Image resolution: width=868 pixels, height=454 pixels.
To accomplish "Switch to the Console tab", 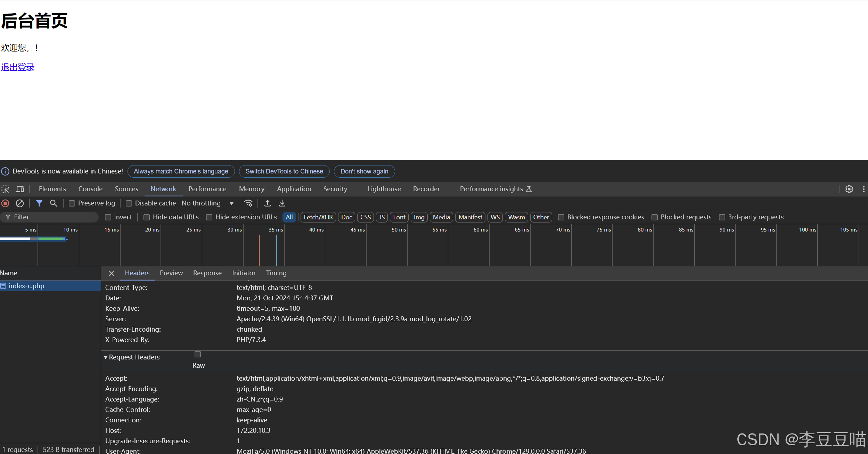I will pos(90,189).
